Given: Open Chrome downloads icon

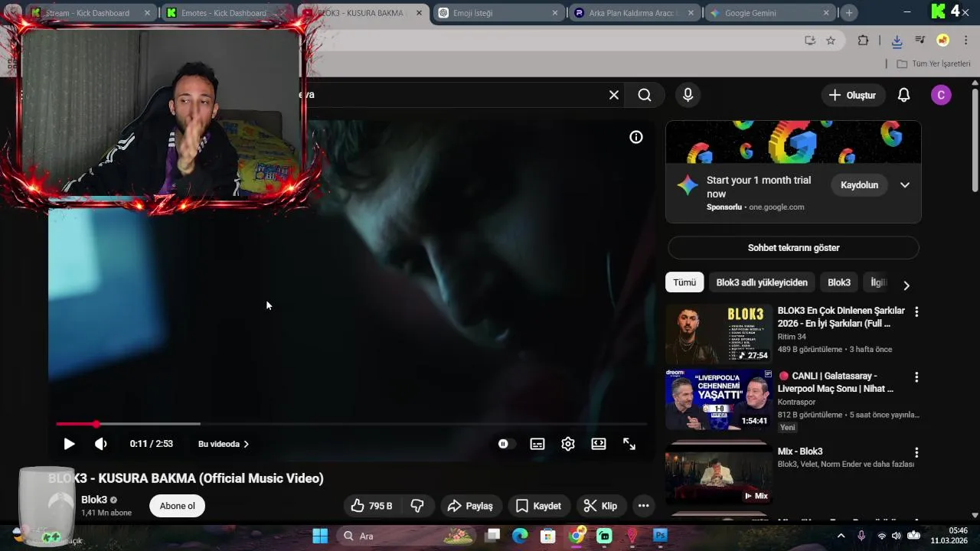Looking at the screenshot, I should [897, 41].
